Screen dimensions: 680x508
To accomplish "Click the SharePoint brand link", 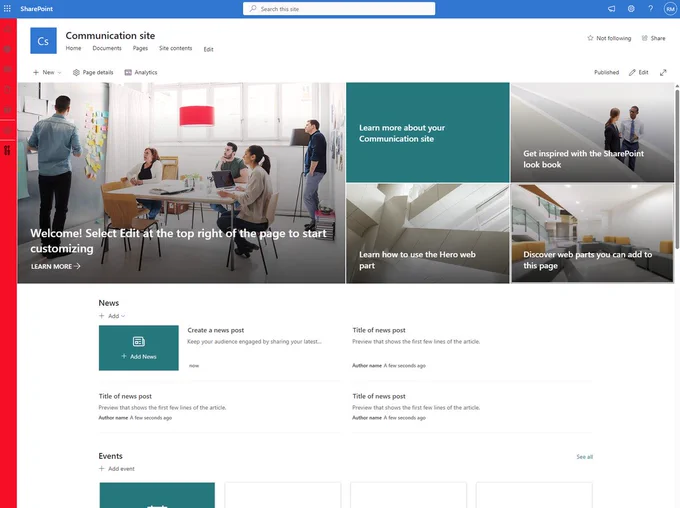I will (x=36, y=9).
